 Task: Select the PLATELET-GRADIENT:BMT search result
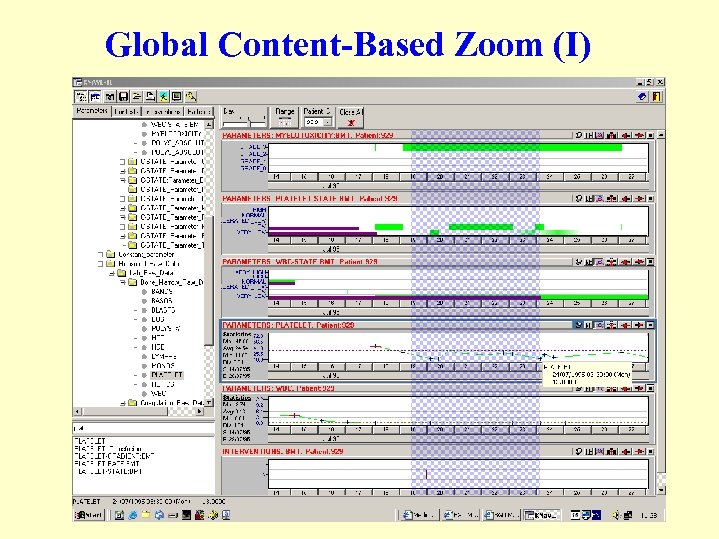pos(114,456)
